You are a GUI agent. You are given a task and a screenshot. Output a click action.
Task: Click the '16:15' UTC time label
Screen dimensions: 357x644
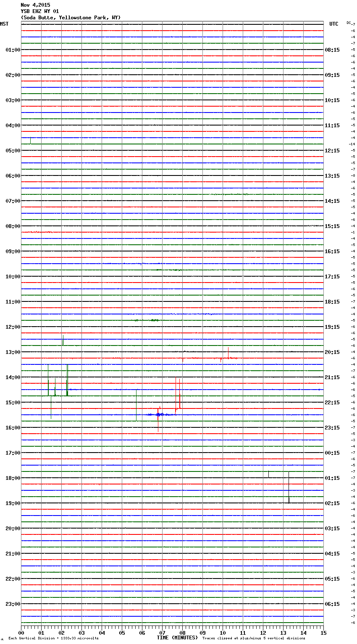[x=332, y=251]
